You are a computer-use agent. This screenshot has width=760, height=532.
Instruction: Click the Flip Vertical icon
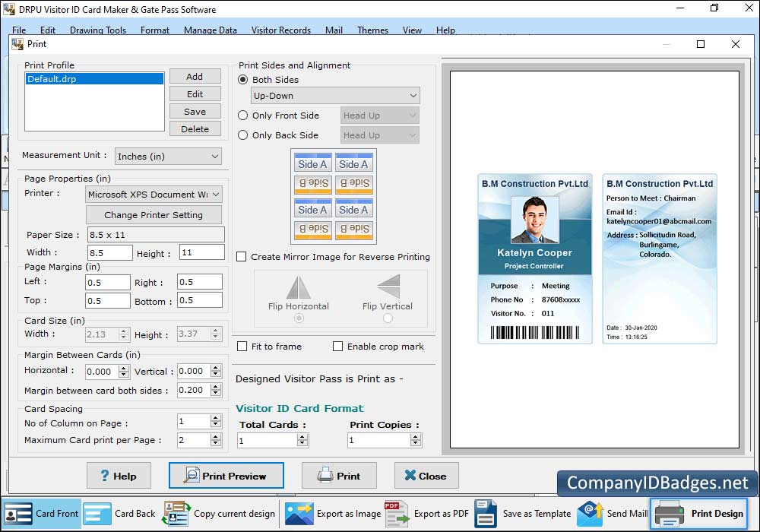388,286
